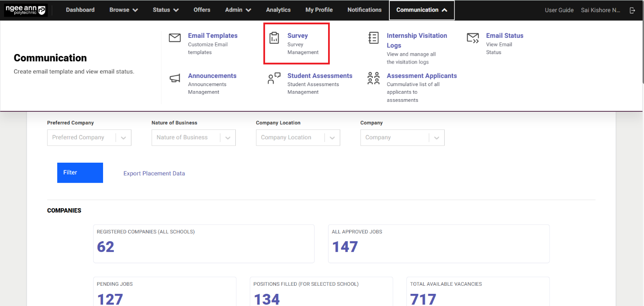Click the Student Assessments icon
Screen dimensions: 644x306
274,78
